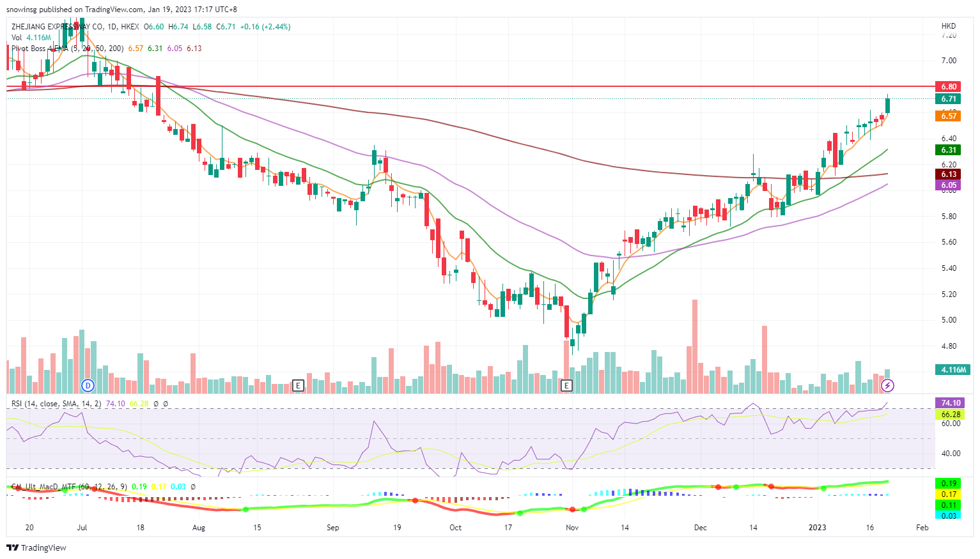This screenshot has width=980, height=559.
Task: Click the dark red 6.13 EMA axis label
Action: [x=949, y=174]
